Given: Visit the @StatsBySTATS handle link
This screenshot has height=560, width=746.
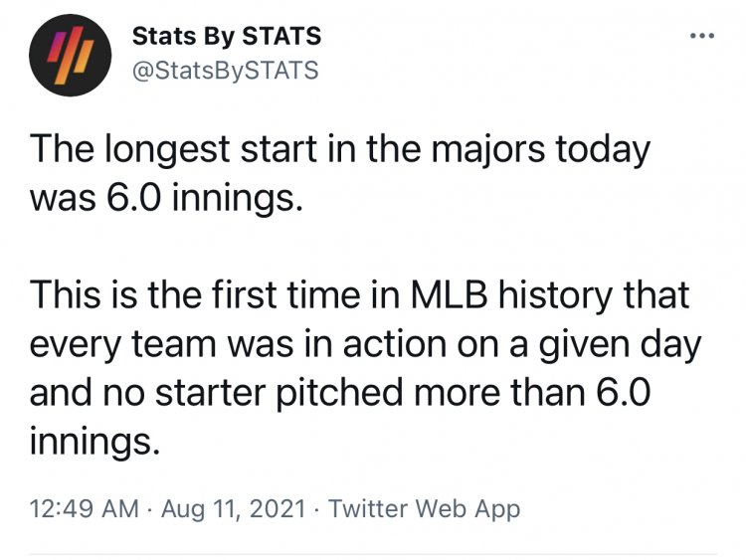Looking at the screenshot, I should tap(225, 71).
